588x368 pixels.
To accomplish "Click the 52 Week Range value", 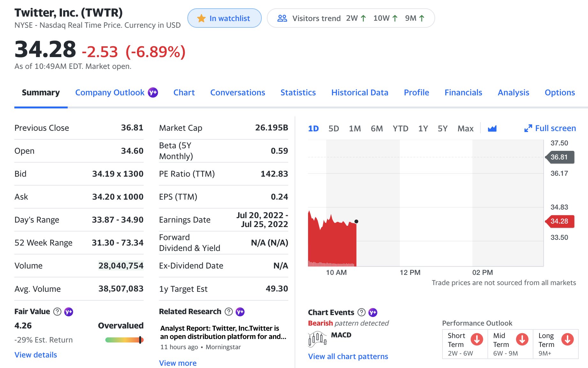I will [118, 243].
